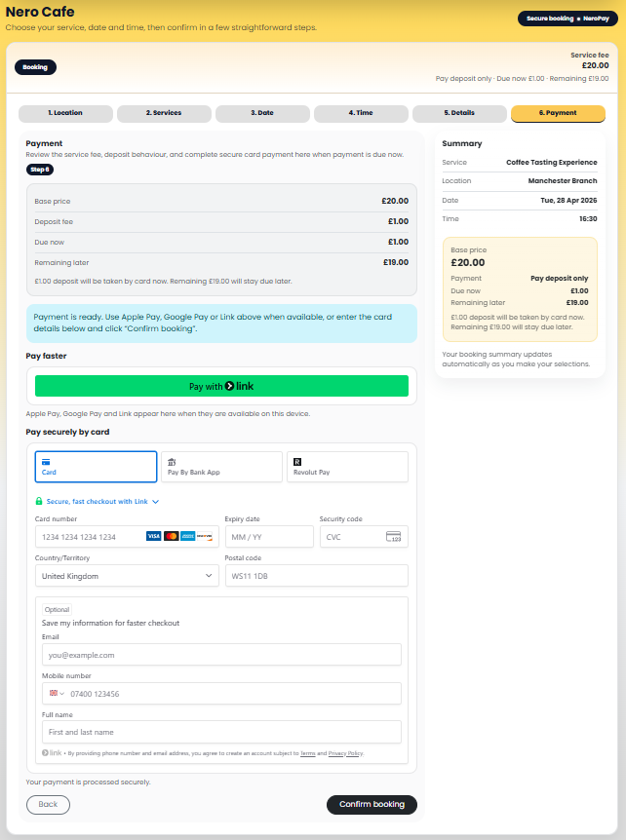Expand the mobile number country flag selector
Screen dimensions: 626x840
coord(56,694)
